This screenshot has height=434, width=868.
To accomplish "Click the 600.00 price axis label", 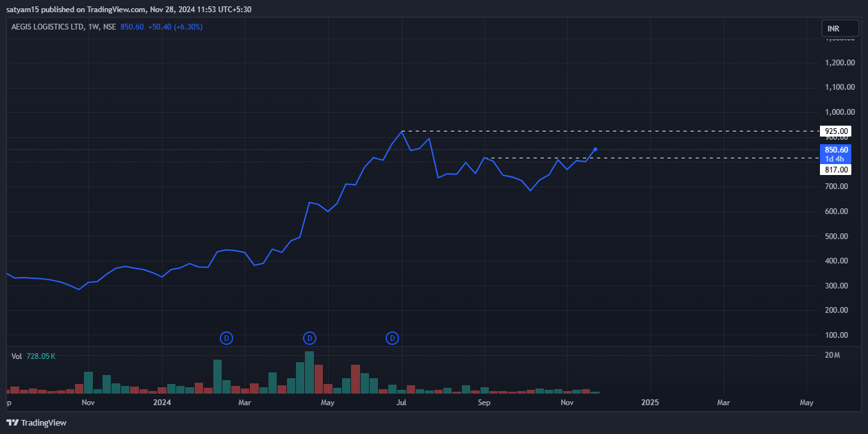I will pyautogui.click(x=837, y=212).
